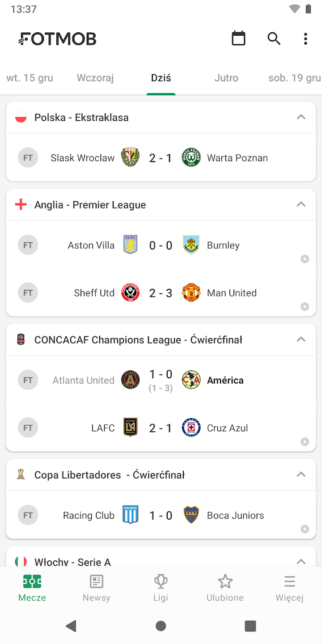The image size is (322, 644).
Task: Switch to the Jutro tab
Action: [x=226, y=78]
